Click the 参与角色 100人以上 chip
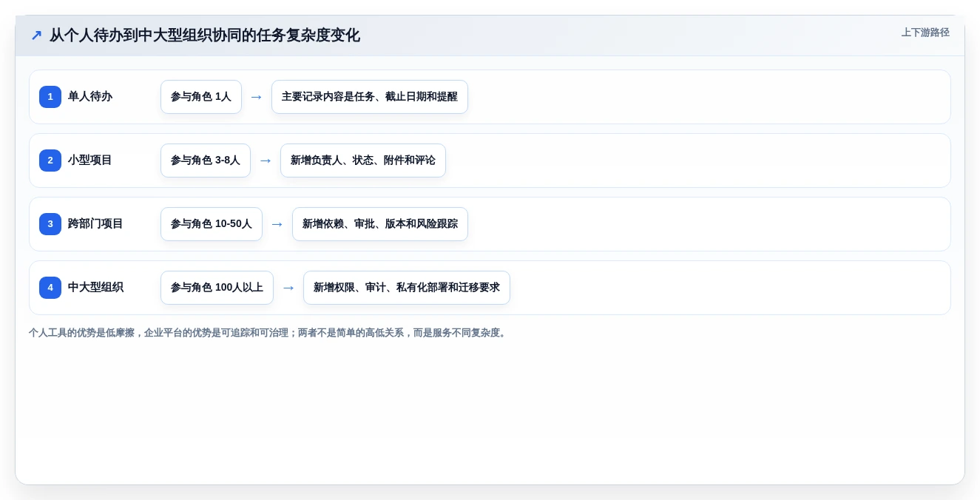This screenshot has height=500, width=980. tap(217, 288)
